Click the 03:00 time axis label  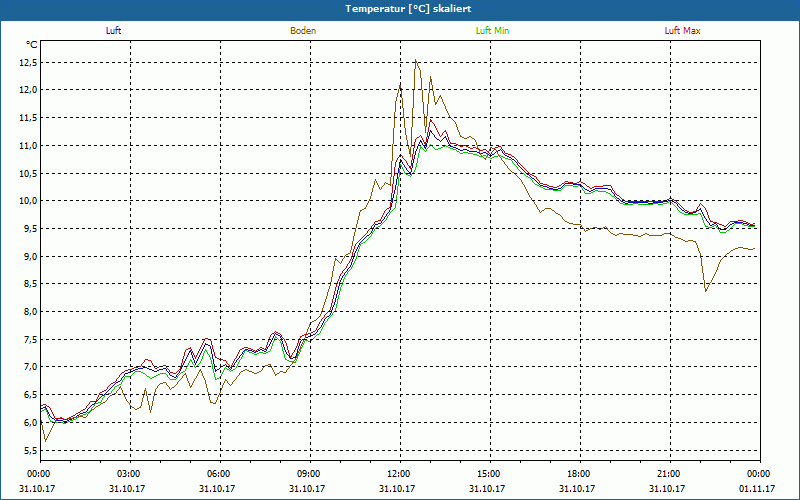click(130, 474)
